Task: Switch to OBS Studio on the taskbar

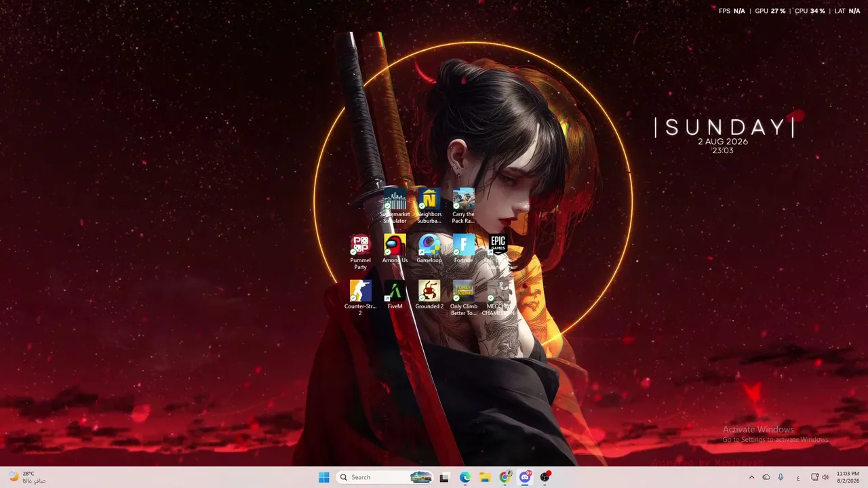Action: point(545,477)
